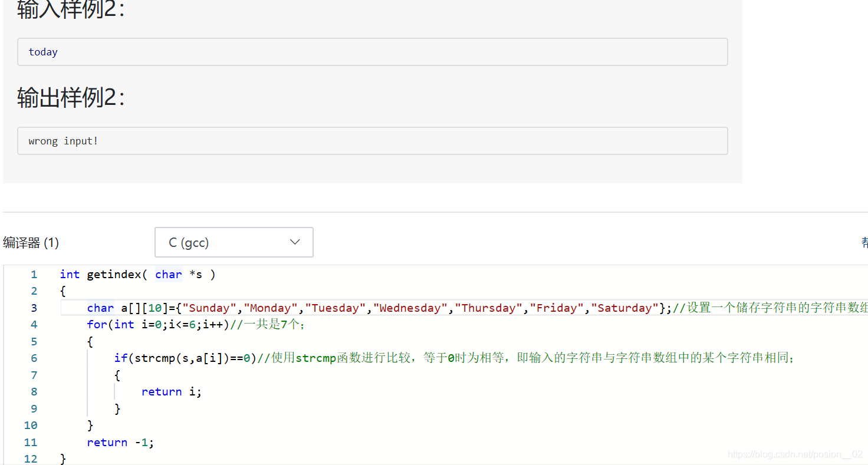Click the comment //一共是7个 on line 4
The image size is (868, 465).
tap(268, 324)
